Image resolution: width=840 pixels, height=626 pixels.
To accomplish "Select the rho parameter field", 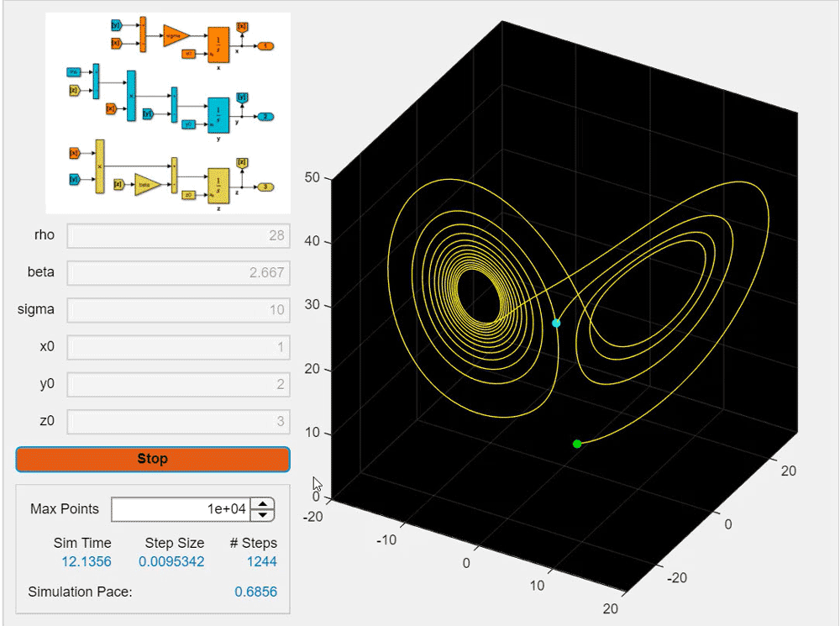I will tap(178, 235).
